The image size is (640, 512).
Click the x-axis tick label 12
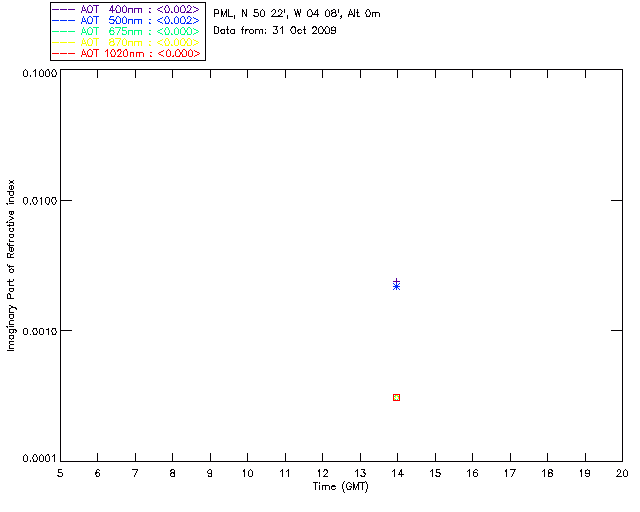coord(322,473)
